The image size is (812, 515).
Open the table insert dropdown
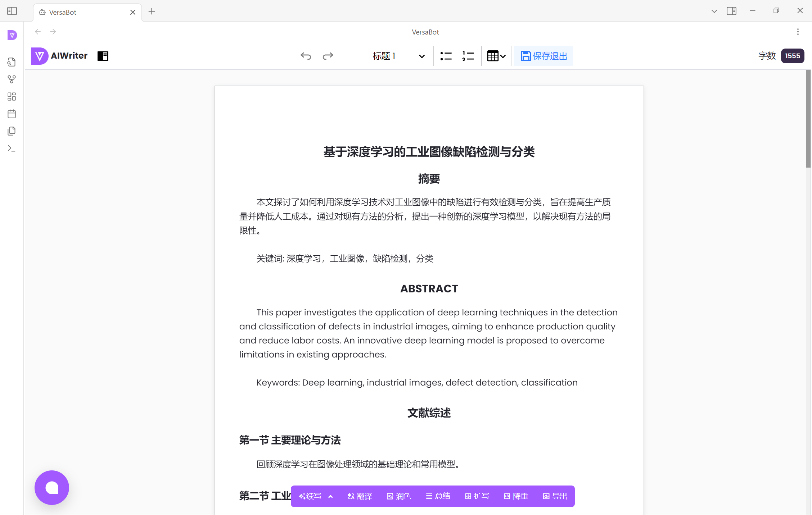pyautogui.click(x=496, y=56)
